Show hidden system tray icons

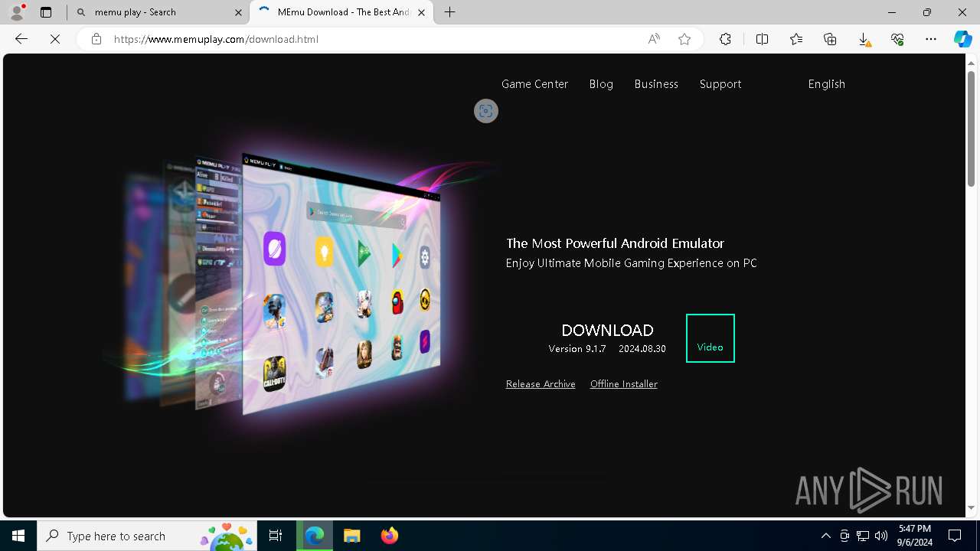[x=825, y=536]
